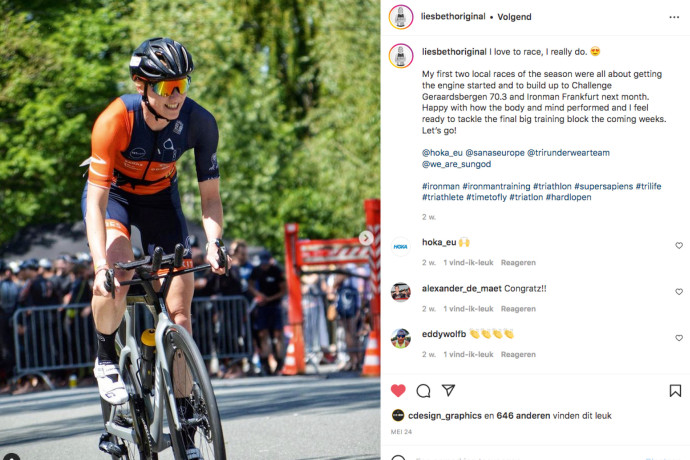
Task: Open the #ironmantraining hashtag
Action: [496, 186]
